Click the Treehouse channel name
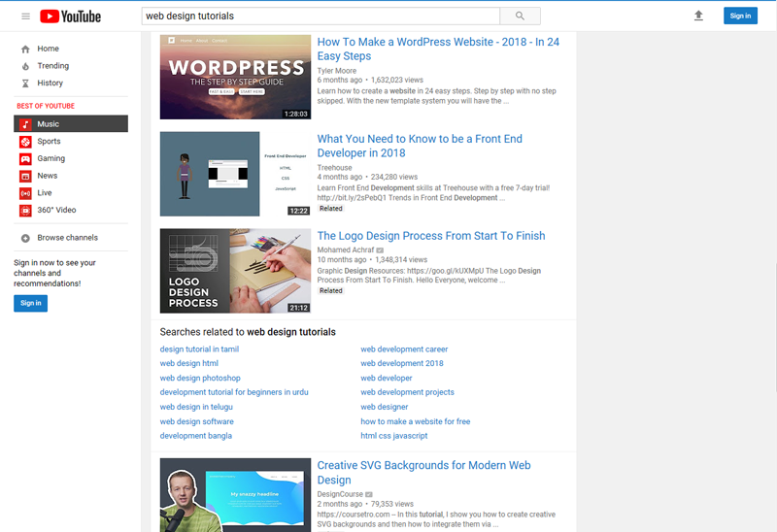 tap(335, 168)
